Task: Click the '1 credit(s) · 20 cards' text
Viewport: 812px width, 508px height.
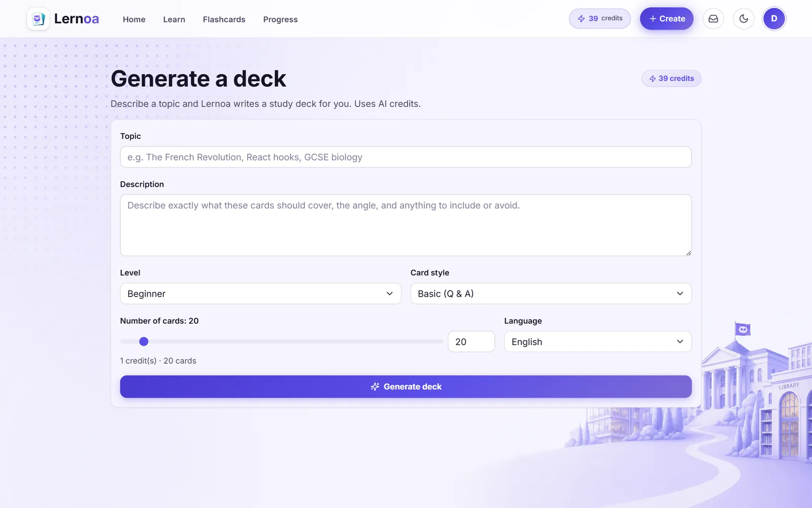Action: pyautogui.click(x=158, y=361)
